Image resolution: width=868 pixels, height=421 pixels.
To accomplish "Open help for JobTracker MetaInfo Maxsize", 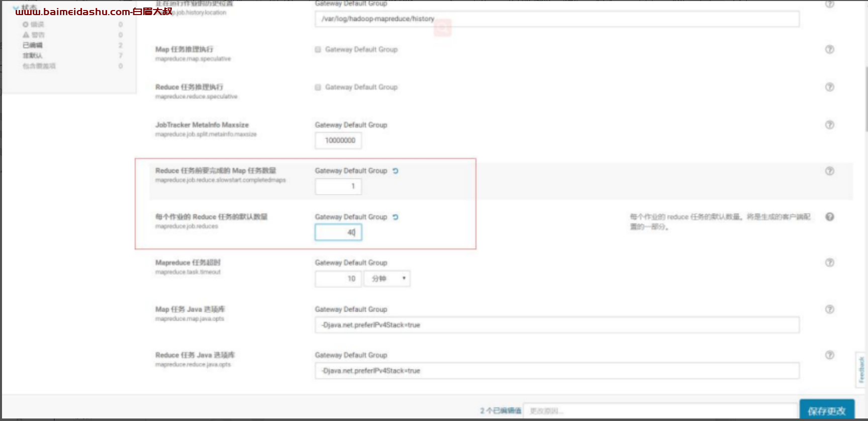I will [829, 125].
